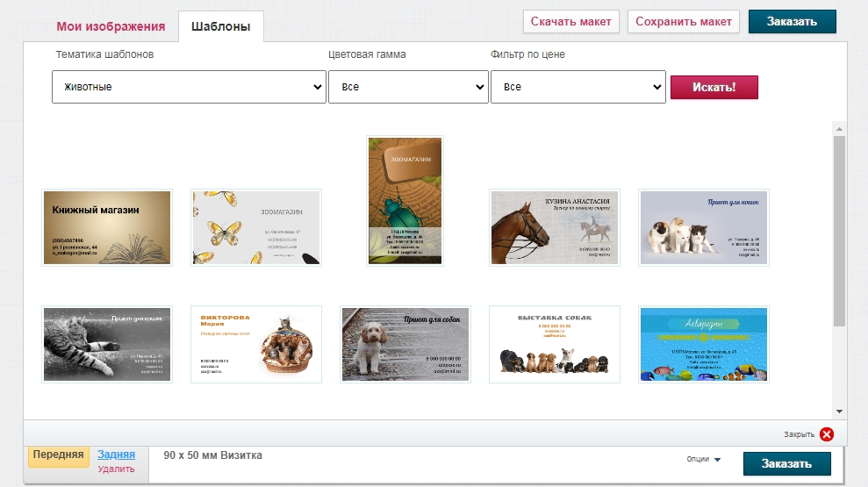Click the Удалить link
Screen dimensions: 868x487
coord(116,469)
